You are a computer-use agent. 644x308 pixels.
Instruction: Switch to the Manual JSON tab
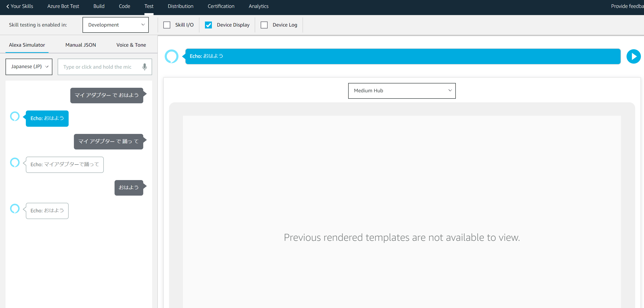81,45
